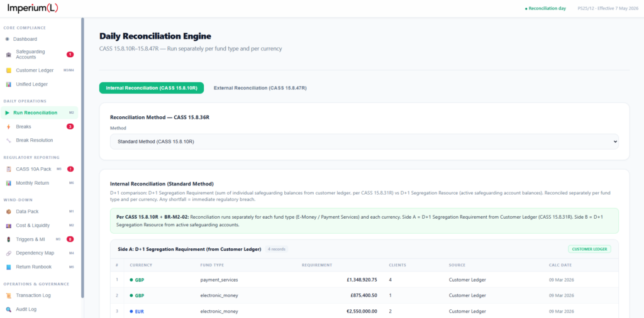Image resolution: width=644 pixels, height=318 pixels.
Task: Click the Dashboard icon in sidebar
Action: [8, 39]
